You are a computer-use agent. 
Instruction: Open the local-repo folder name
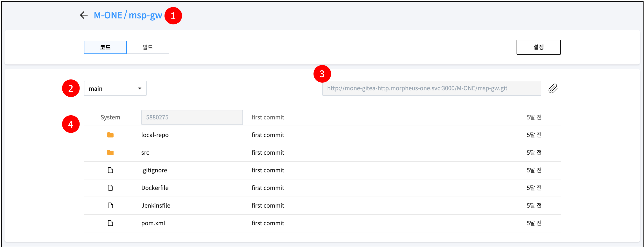click(x=155, y=135)
